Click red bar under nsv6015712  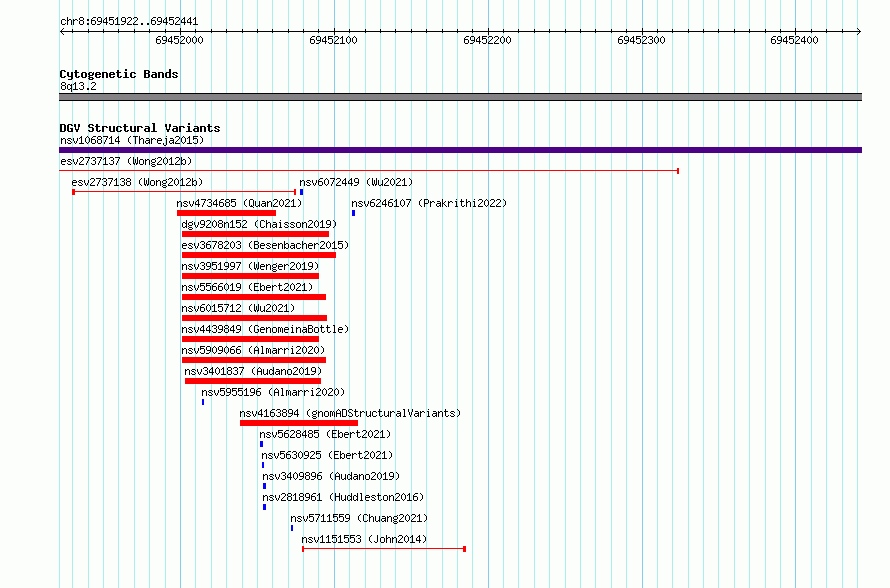[254, 318]
